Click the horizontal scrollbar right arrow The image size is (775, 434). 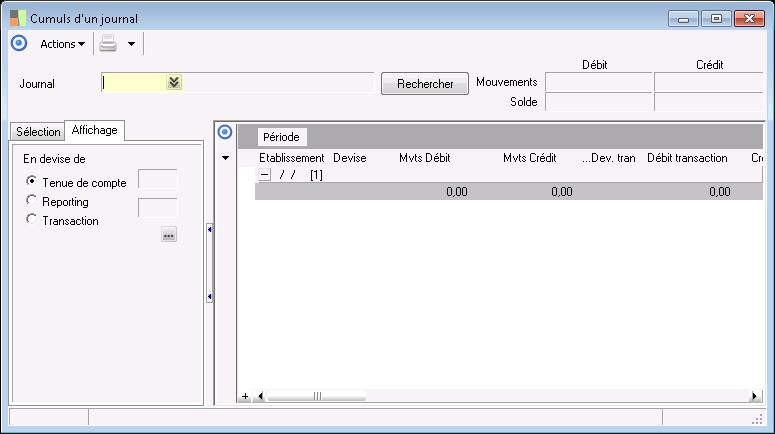754,396
